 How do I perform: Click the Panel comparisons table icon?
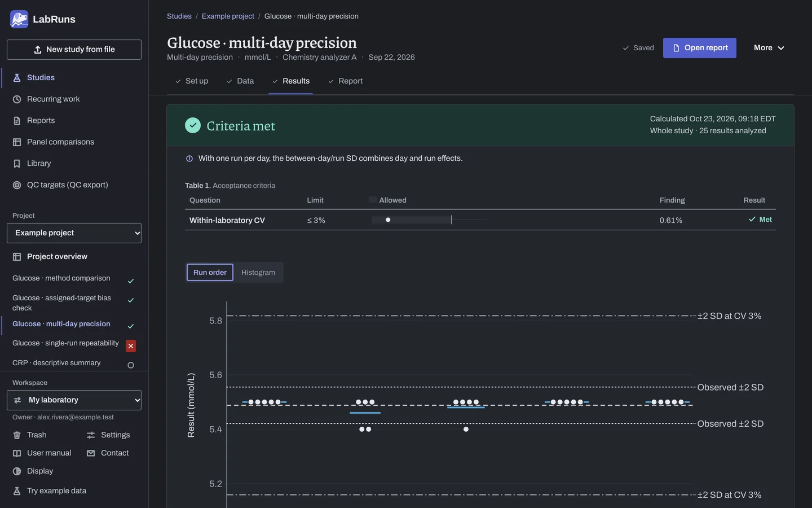click(17, 142)
